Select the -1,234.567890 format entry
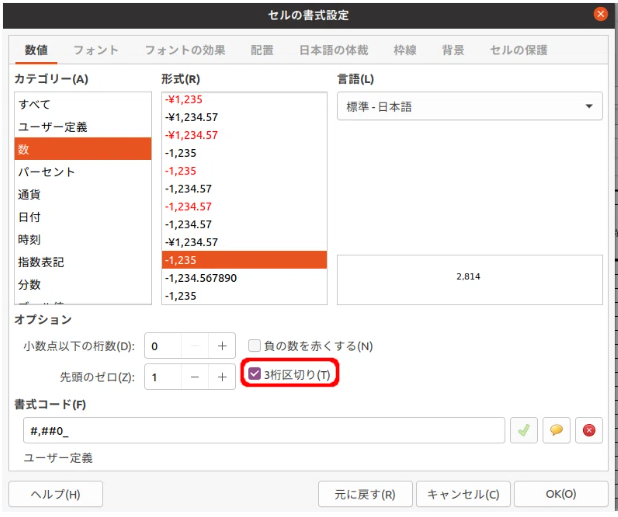The height and width of the screenshot is (517, 618). 201,278
